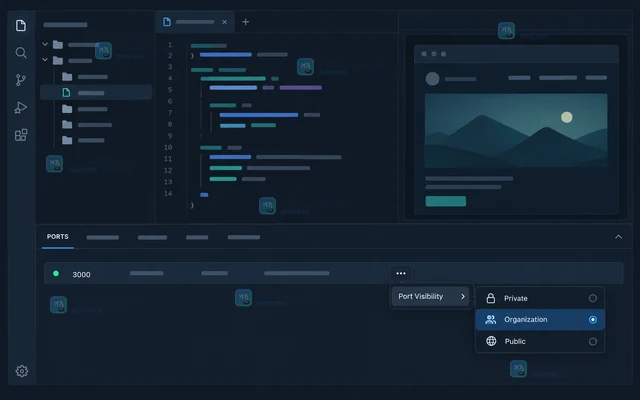
Task: Click line number 14 in editor gutter
Action: (x=168, y=193)
